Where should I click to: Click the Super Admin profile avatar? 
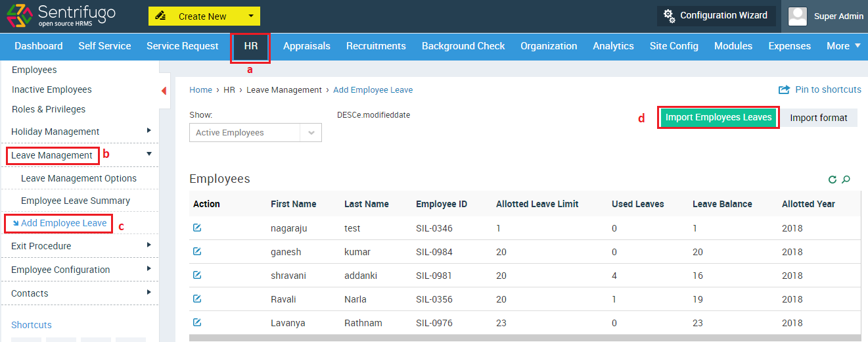798,16
